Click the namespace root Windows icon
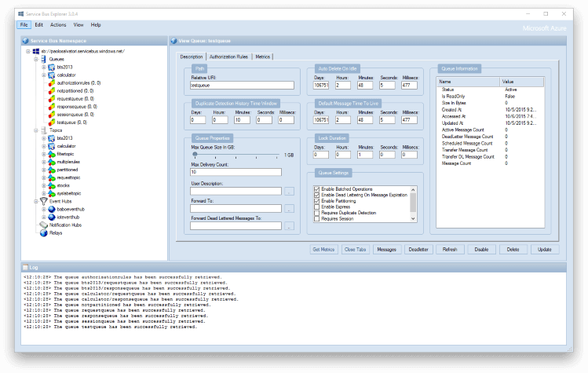Screen dimensions: 588x373 pyautogui.click(x=36, y=51)
